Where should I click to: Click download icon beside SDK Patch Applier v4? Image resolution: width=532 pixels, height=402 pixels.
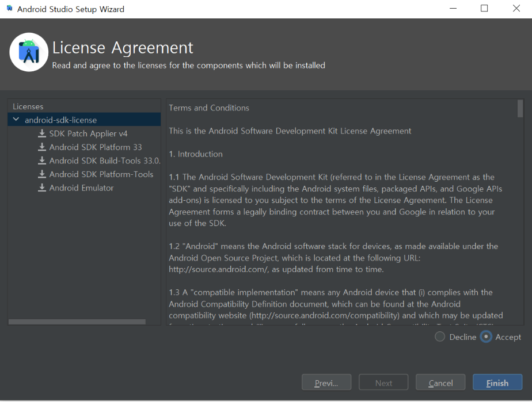[41, 133]
